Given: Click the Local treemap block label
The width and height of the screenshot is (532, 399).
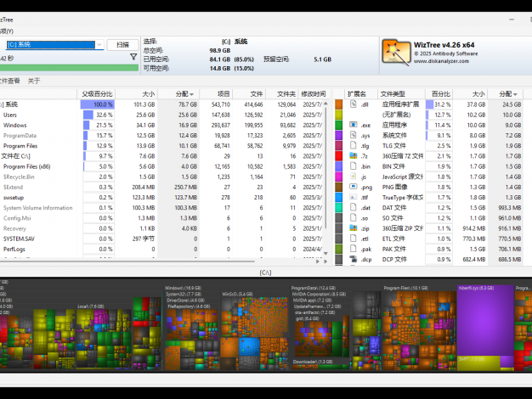Looking at the screenshot, I should pyautogui.click(x=91, y=306).
